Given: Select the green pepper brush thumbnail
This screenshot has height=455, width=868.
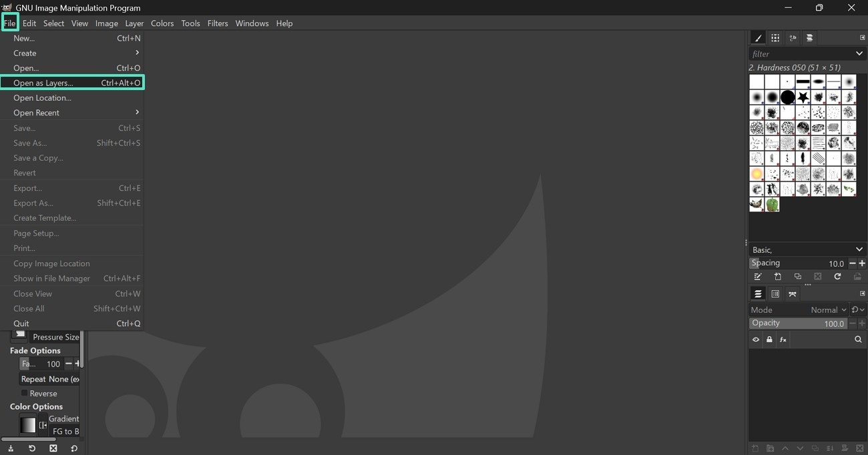Looking at the screenshot, I should (x=773, y=205).
